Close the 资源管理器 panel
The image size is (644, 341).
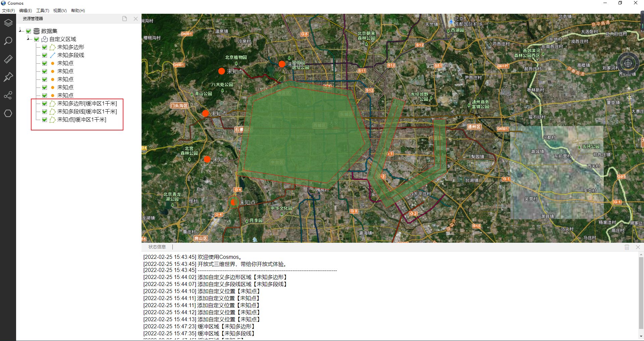(x=136, y=19)
